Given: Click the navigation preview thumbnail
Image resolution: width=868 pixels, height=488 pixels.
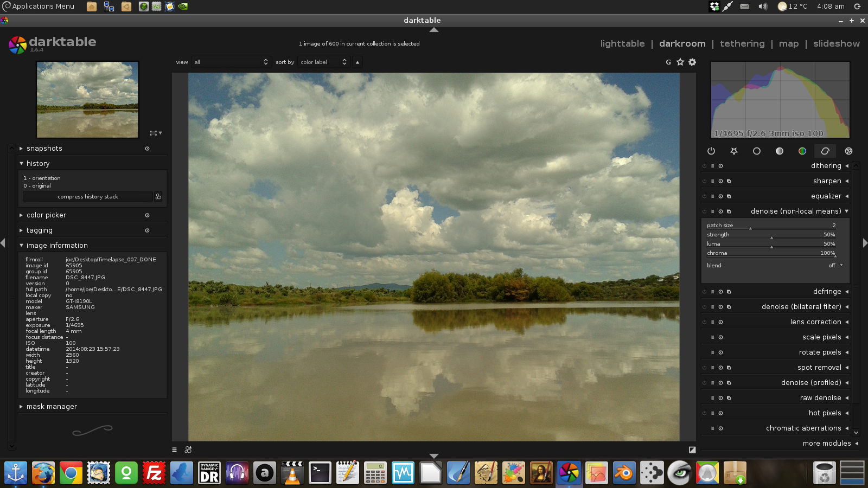Looking at the screenshot, I should tap(87, 100).
